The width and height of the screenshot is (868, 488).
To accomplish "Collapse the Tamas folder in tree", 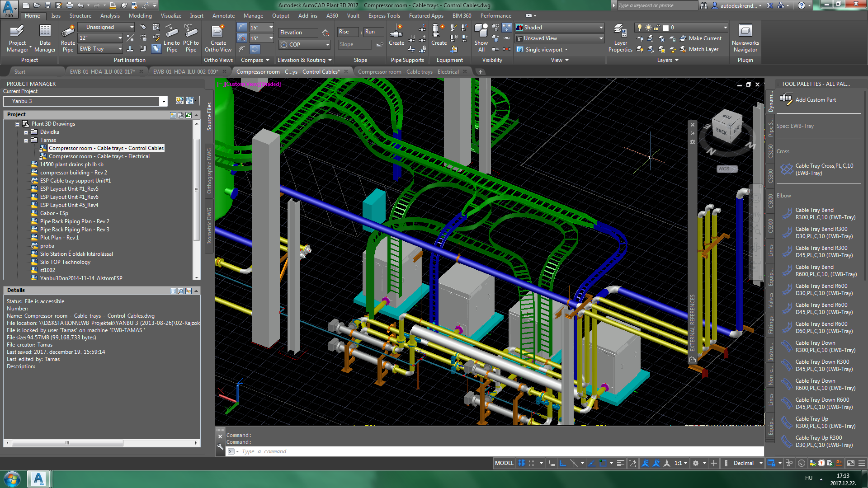I will tap(26, 141).
